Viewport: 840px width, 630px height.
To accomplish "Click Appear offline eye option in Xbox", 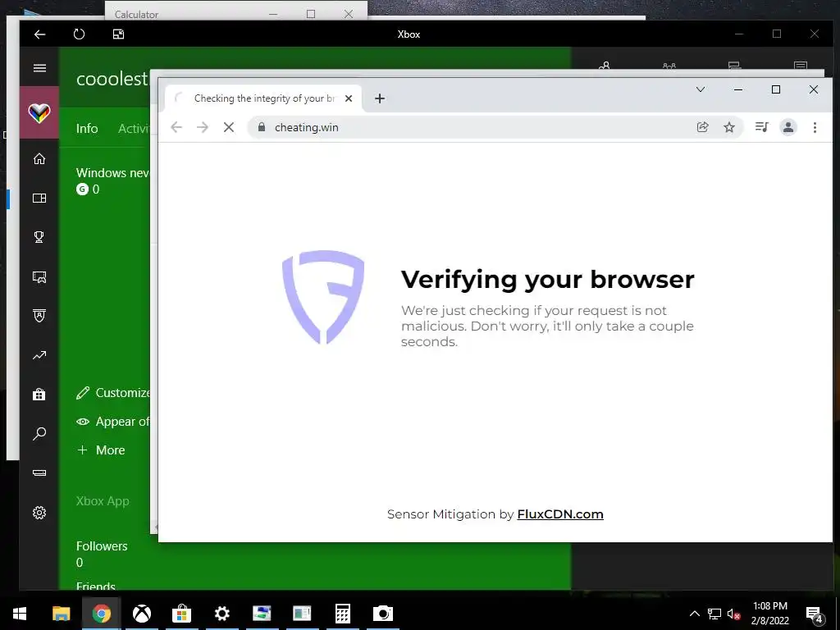I will click(113, 422).
